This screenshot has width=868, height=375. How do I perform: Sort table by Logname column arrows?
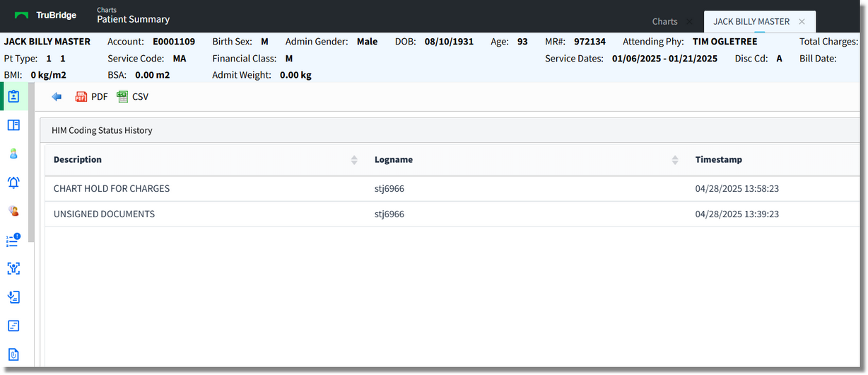click(x=675, y=160)
